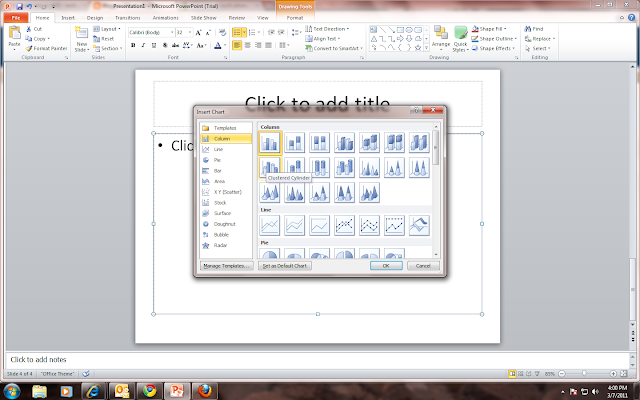This screenshot has height=400, width=640.
Task: Toggle Align Text Right
Action: (258, 45)
